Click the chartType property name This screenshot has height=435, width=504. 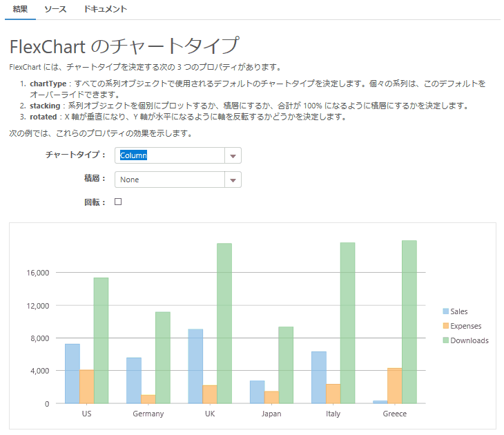48,84
